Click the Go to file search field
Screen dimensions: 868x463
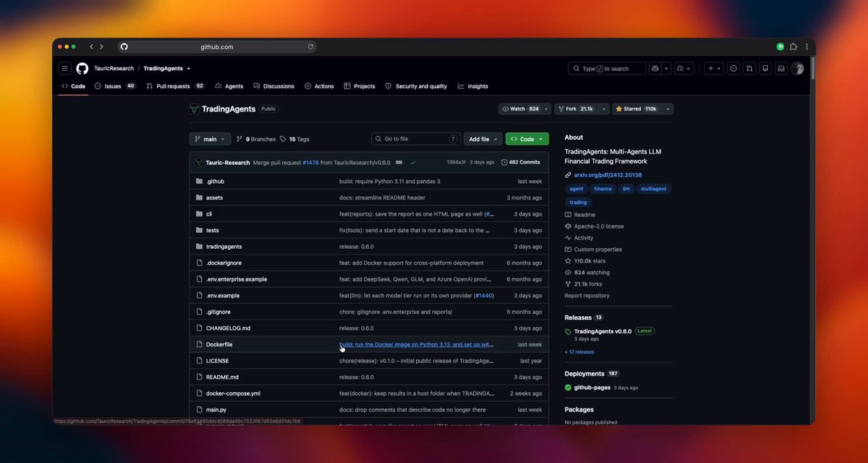(x=416, y=139)
